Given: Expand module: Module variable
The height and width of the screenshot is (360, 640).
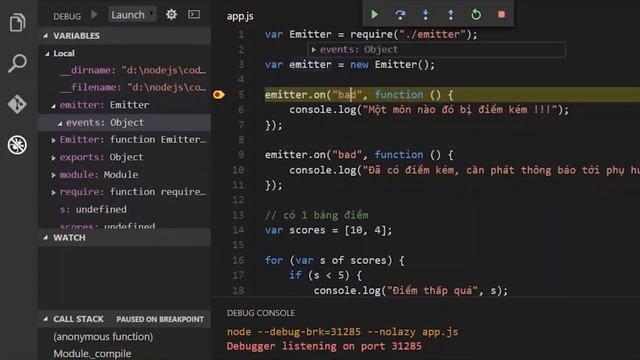Looking at the screenshot, I should [x=53, y=175].
